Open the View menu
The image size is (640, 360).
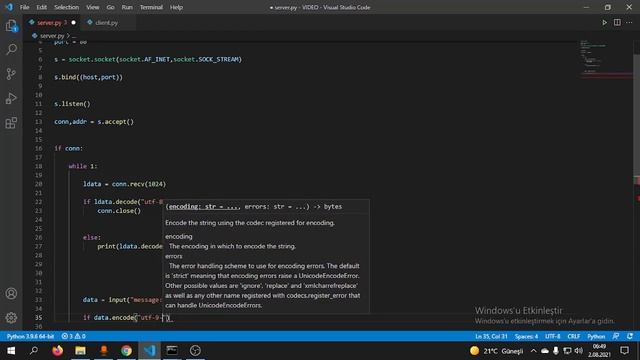(x=93, y=7)
